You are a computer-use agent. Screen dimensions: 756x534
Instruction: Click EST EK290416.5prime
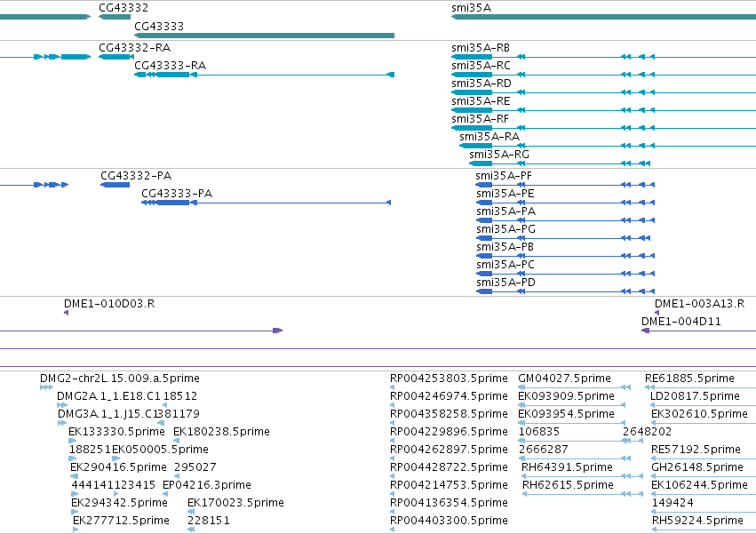119,467
